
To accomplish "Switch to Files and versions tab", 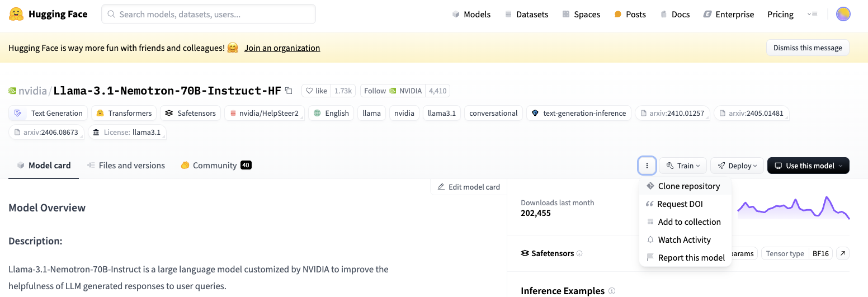I will coord(126,166).
